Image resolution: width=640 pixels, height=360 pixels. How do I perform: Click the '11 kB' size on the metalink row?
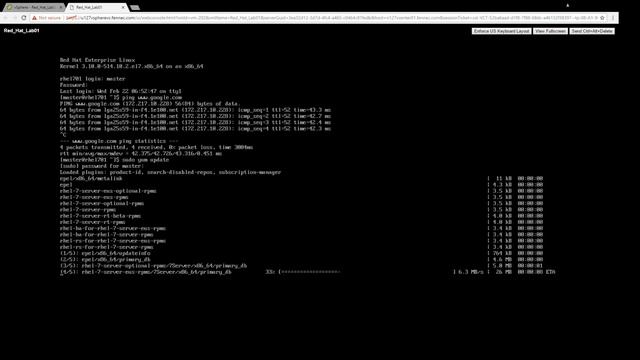coord(504,178)
